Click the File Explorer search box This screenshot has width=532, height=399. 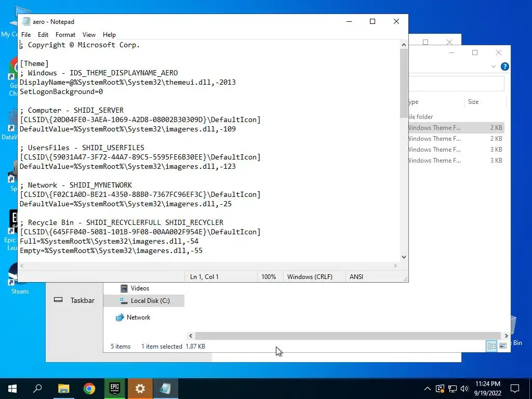click(x=456, y=84)
